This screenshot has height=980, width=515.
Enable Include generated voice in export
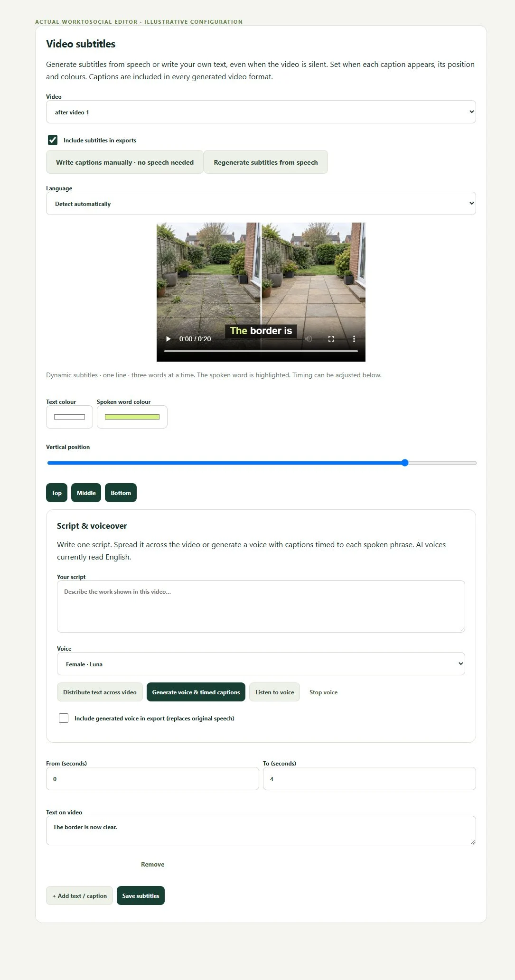64,718
